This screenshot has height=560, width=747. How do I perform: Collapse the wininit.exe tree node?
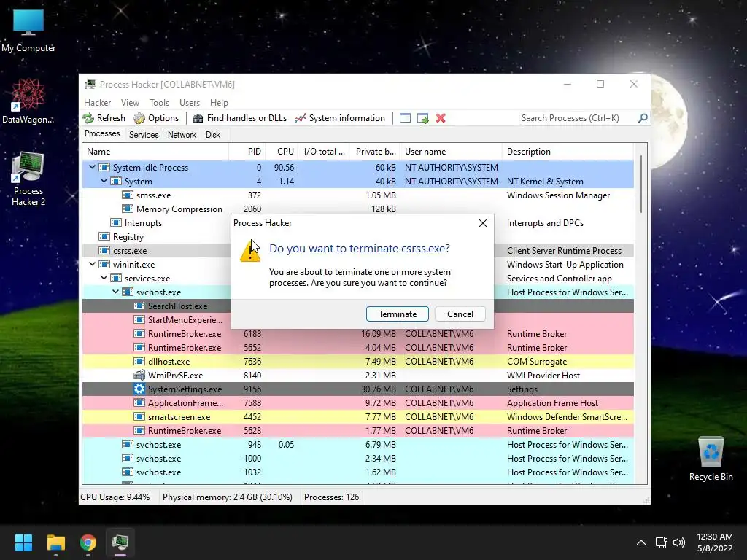[93, 264]
